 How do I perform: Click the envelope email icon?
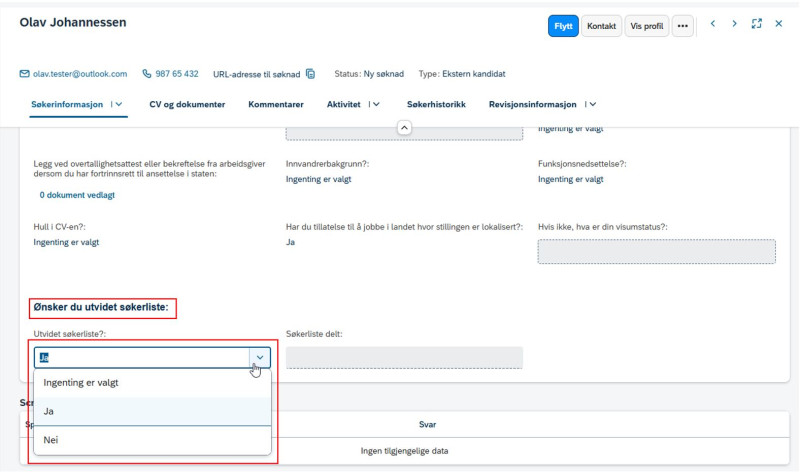(x=24, y=74)
